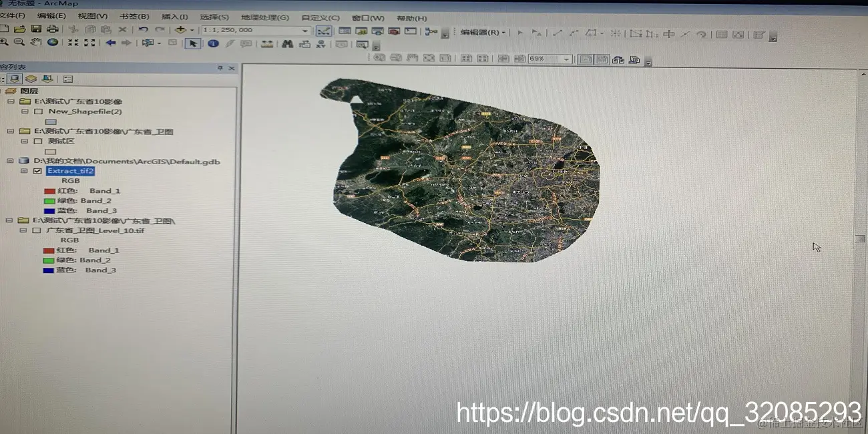Click the vertical scrollbar thumb of map view
The height and width of the screenshot is (434, 868).
861,238
